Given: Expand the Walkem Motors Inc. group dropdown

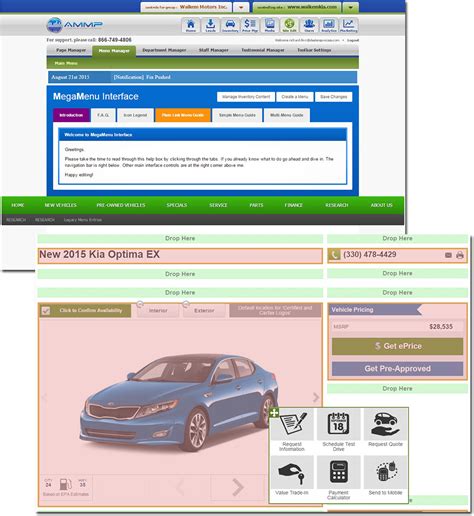Looking at the screenshot, I should [x=241, y=7].
